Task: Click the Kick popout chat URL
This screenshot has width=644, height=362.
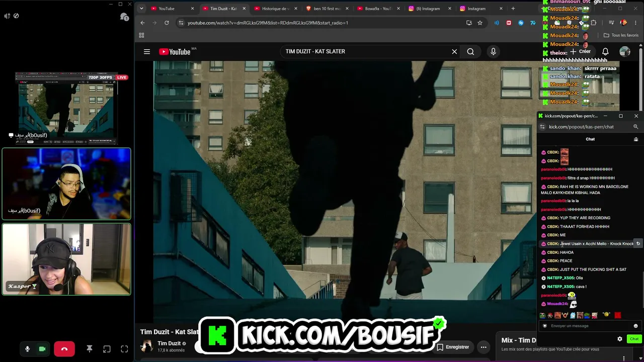Action: coord(581,127)
